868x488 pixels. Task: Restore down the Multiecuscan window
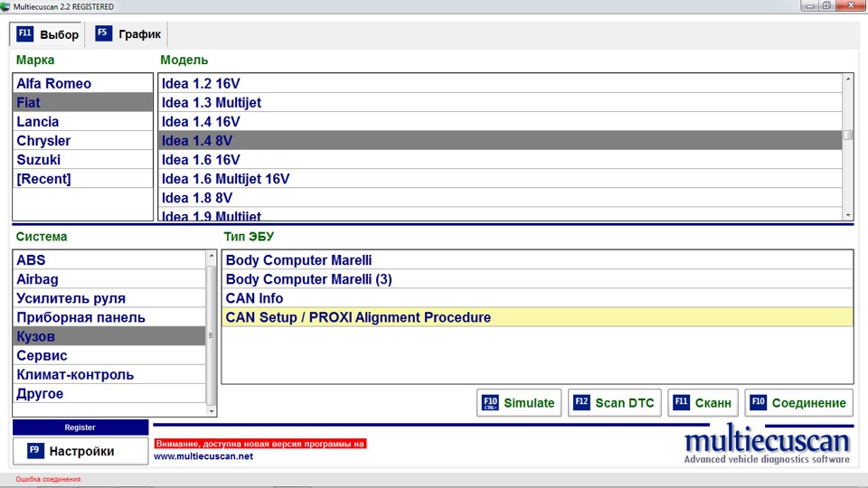click(826, 6)
